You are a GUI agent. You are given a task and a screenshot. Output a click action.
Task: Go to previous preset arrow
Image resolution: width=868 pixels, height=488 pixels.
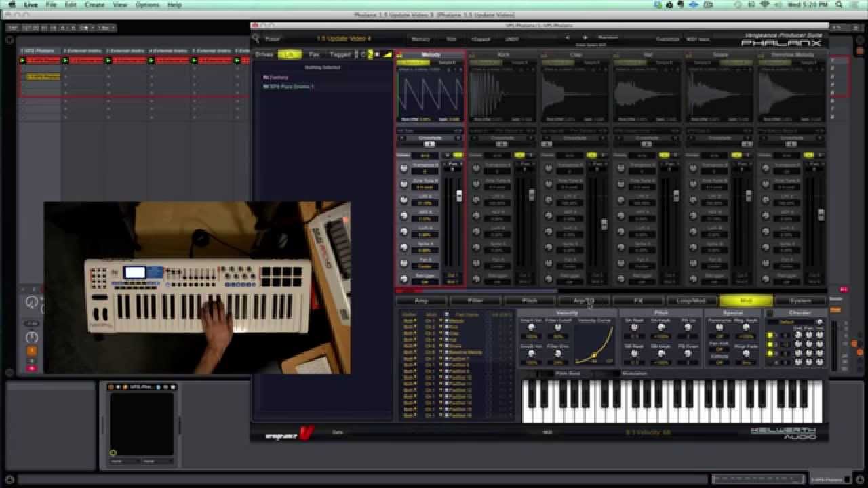[568, 38]
